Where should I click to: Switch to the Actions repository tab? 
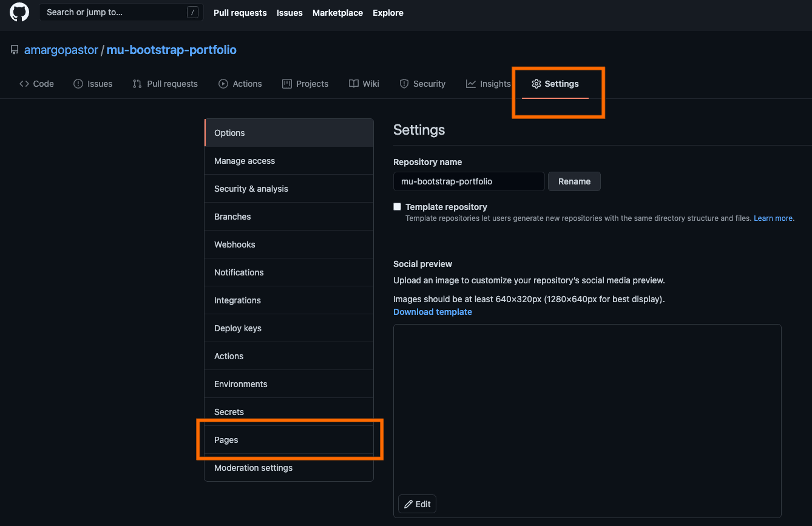pos(240,84)
